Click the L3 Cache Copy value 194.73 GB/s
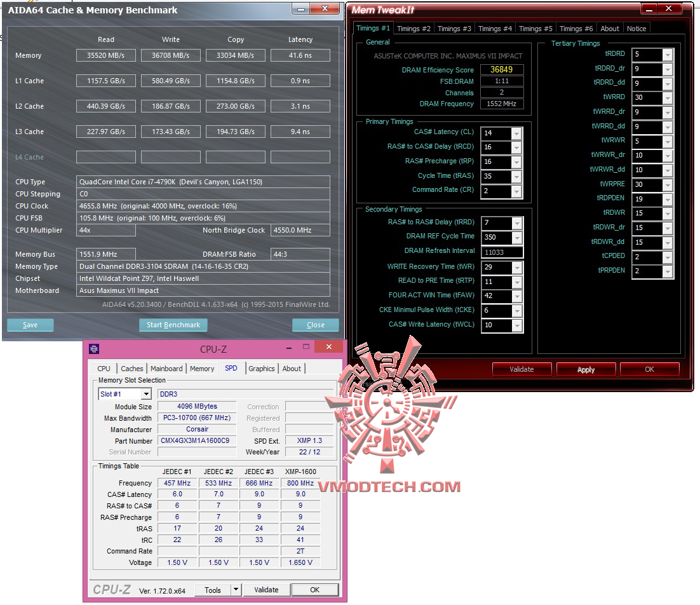Image resolution: width=700 pixels, height=605 pixels. point(235,132)
